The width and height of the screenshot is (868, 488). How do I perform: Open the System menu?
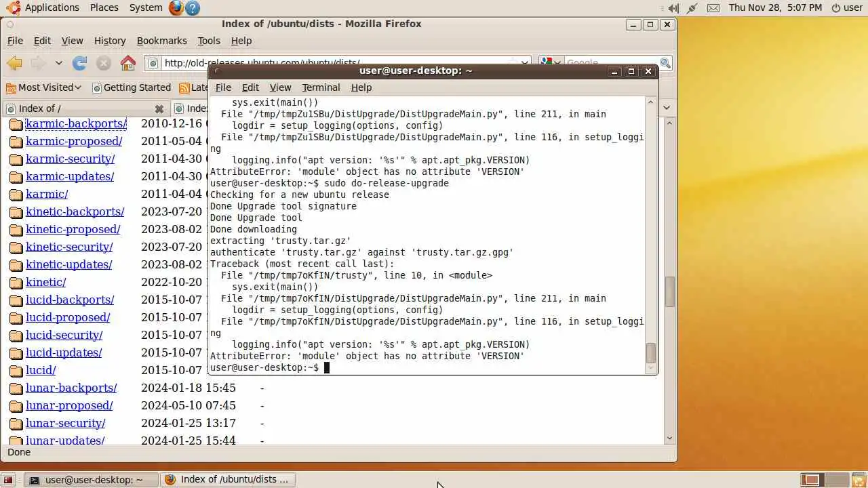(x=146, y=8)
